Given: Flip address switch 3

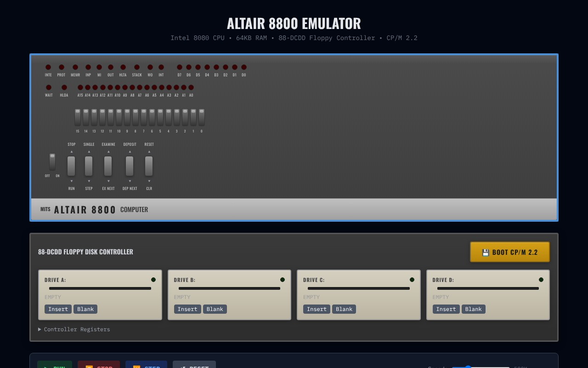Looking at the screenshot, I should point(177,117).
